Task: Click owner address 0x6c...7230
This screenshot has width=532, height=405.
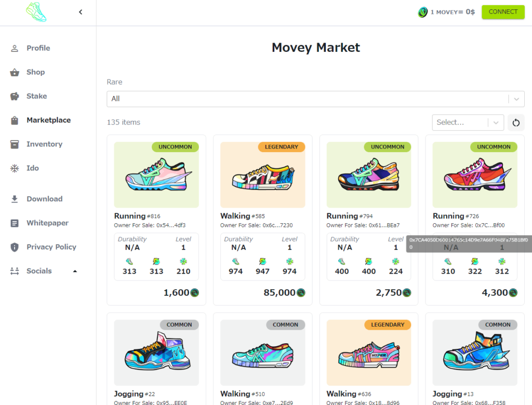Action: tap(277, 225)
